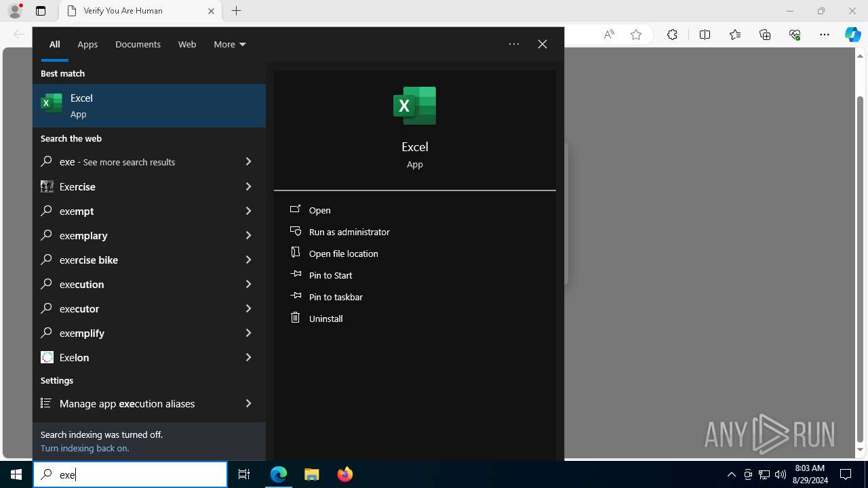Click the taskbar search box

[x=130, y=474]
